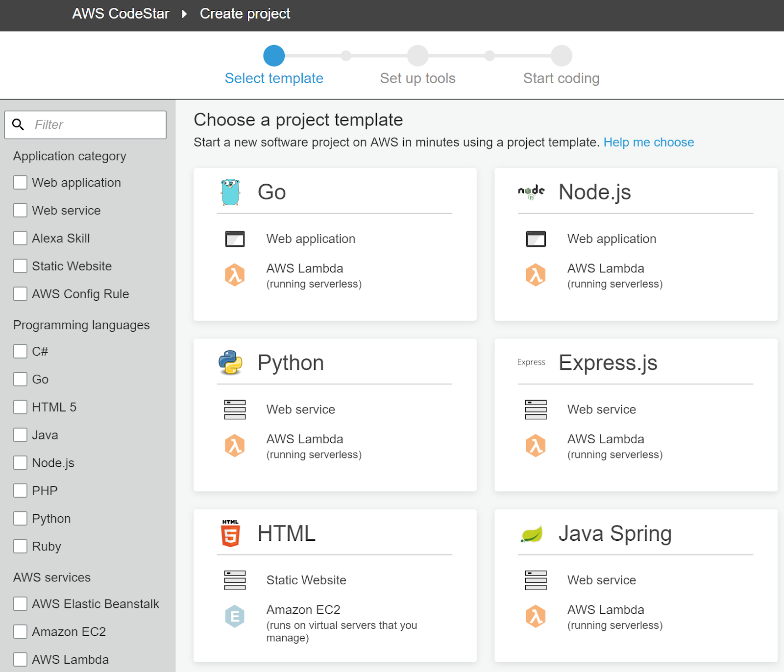Click the AWS Lambda icon in Express.js card

coord(536,446)
